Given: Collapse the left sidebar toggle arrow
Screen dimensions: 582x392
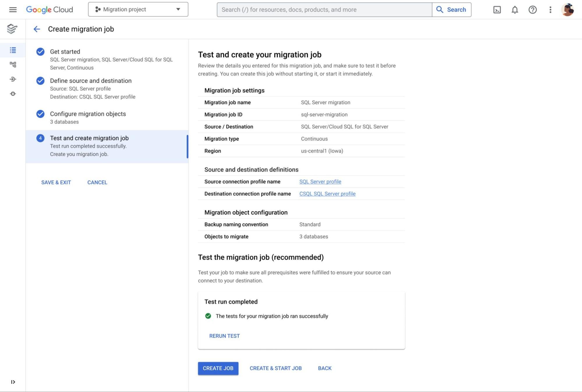Looking at the screenshot, I should click(13, 382).
